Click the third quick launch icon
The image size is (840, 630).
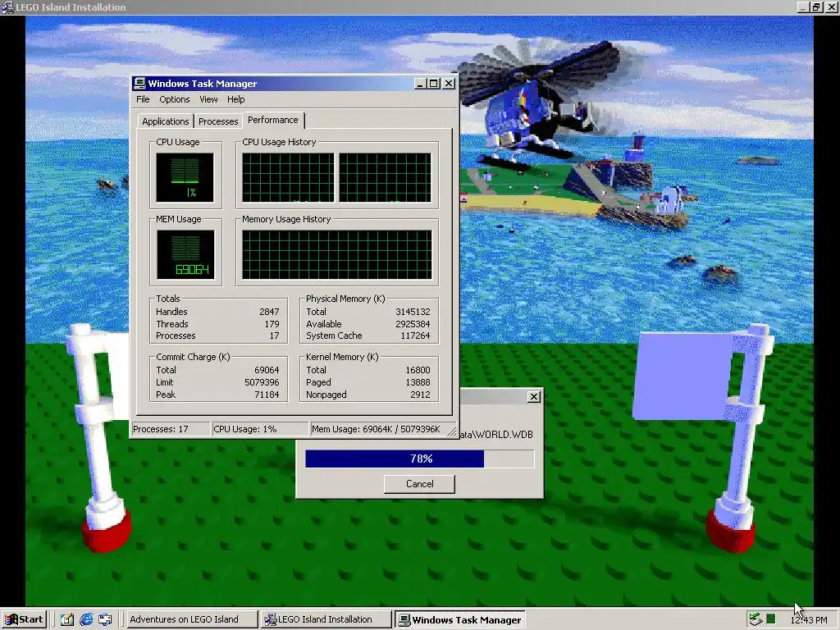click(105, 620)
